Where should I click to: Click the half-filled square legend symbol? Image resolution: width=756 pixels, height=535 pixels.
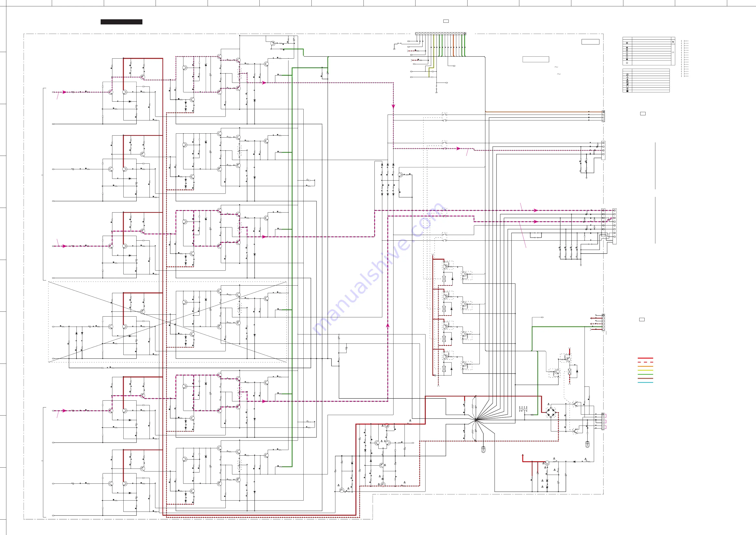coord(628,84)
